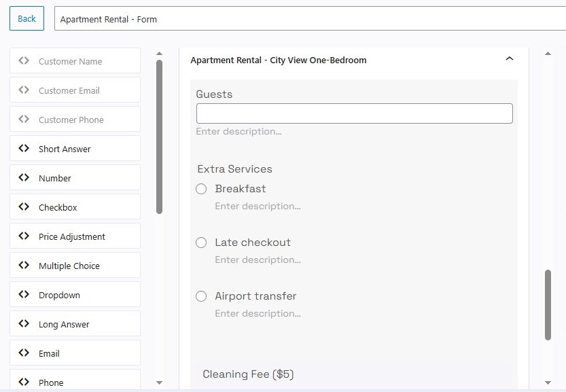Add a Phone field

[75, 382]
